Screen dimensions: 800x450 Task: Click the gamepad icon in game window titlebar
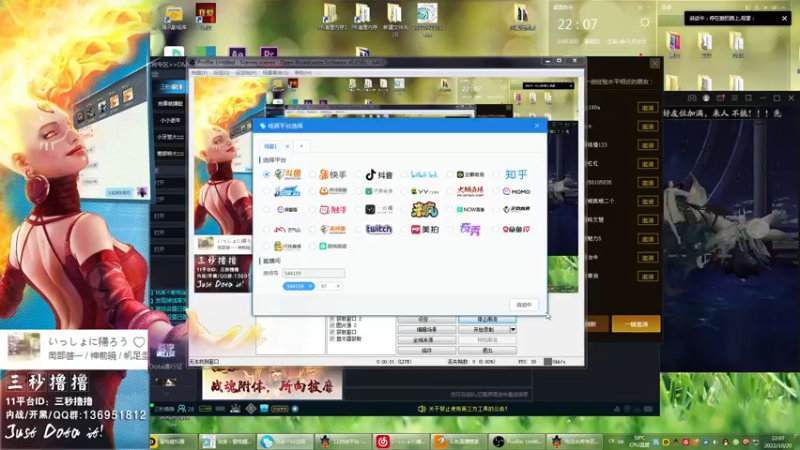(692, 98)
